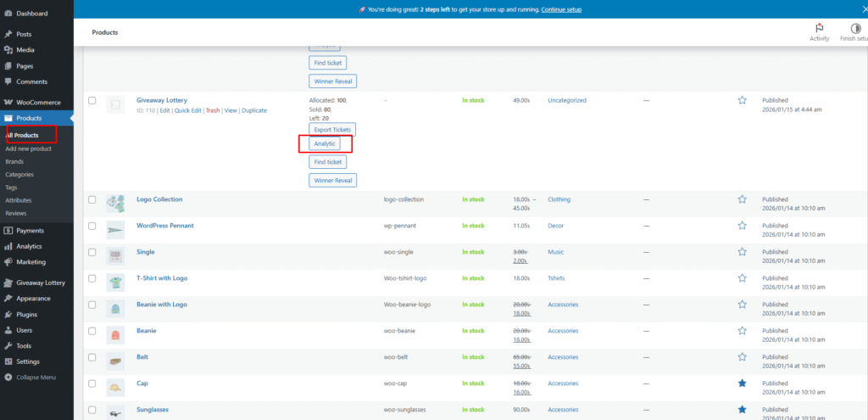
Task: Click the Collapse Menu arrow icon
Action: (8, 377)
